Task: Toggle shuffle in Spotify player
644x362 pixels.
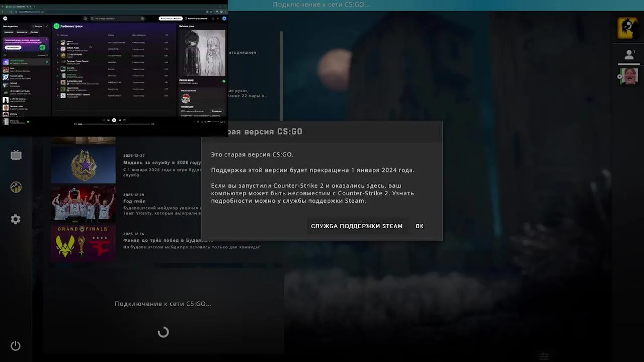Action: pyautogui.click(x=103, y=120)
